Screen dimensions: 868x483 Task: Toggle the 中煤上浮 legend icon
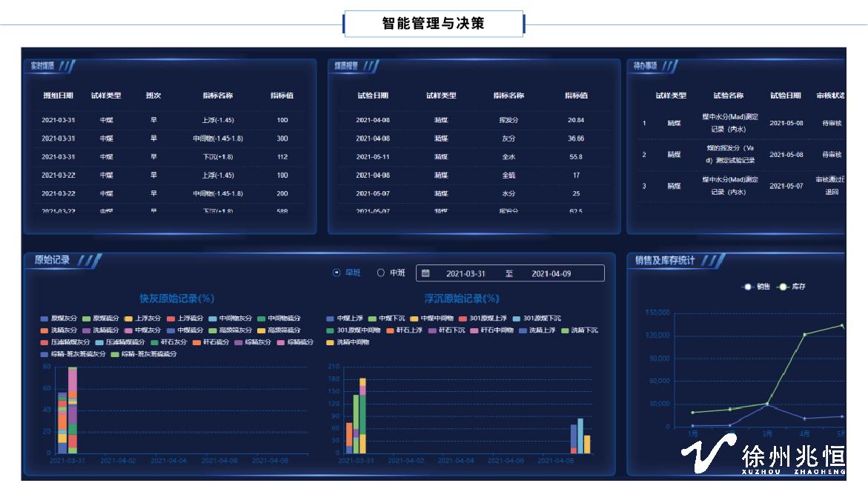pyautogui.click(x=330, y=319)
